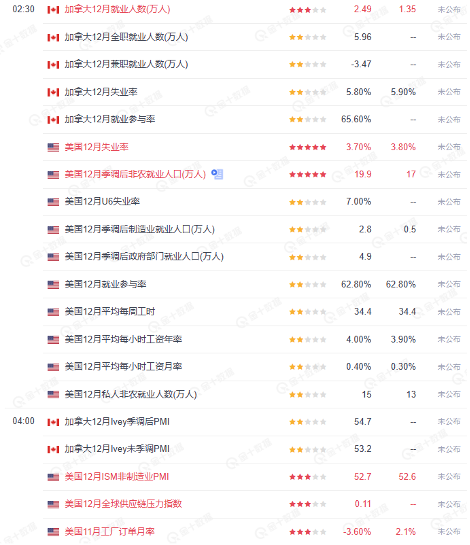Click the US flag beside 美国12月季调后非农就业人口
This screenshot has height=545, width=470.
[53, 174]
